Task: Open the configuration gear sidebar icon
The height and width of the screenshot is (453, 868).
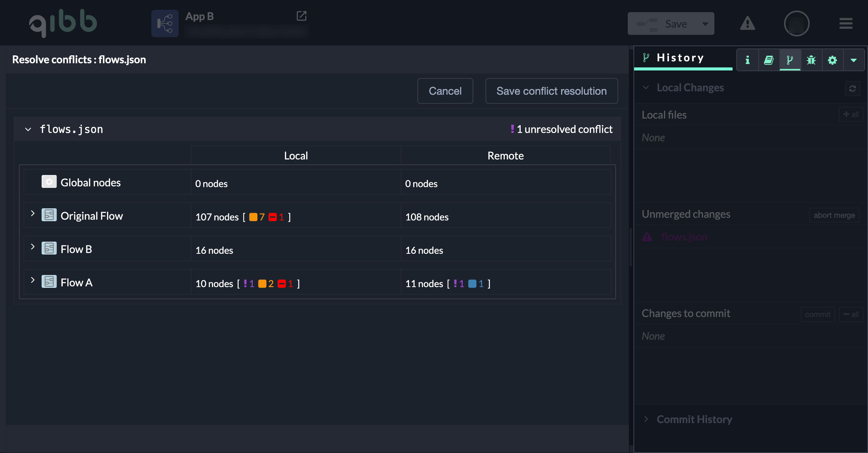Action: point(832,60)
